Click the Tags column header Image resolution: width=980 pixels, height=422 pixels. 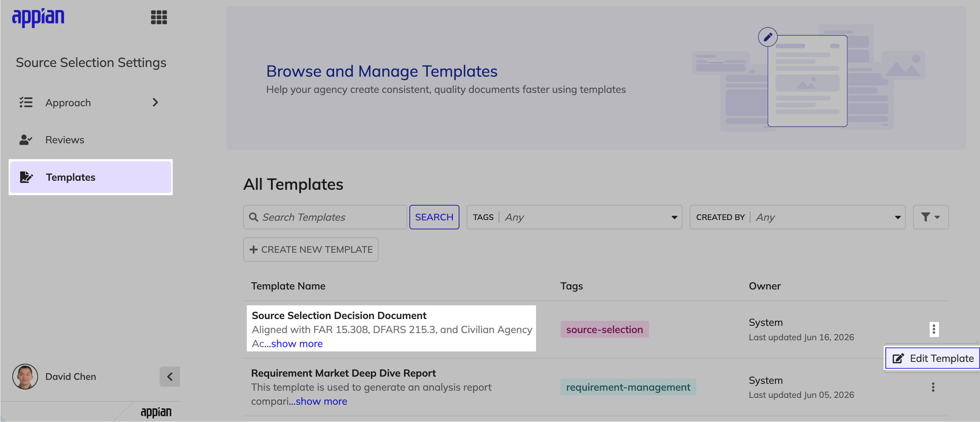(x=571, y=286)
